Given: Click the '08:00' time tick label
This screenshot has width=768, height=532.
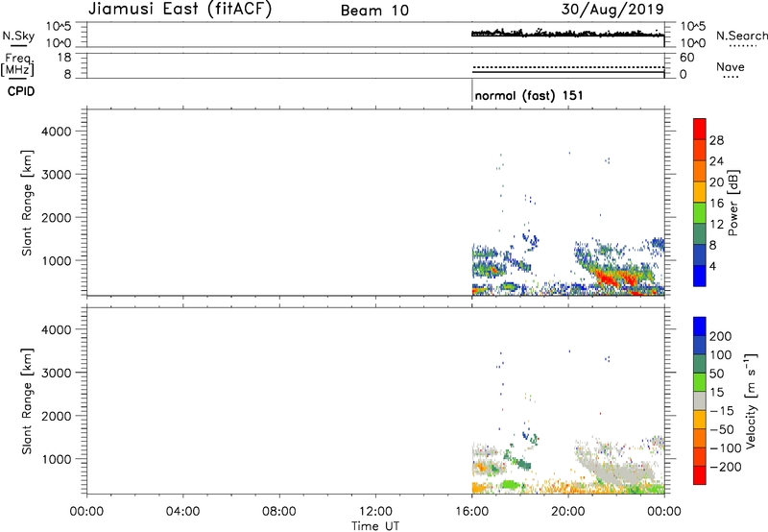Looking at the screenshot, I should click(279, 512).
